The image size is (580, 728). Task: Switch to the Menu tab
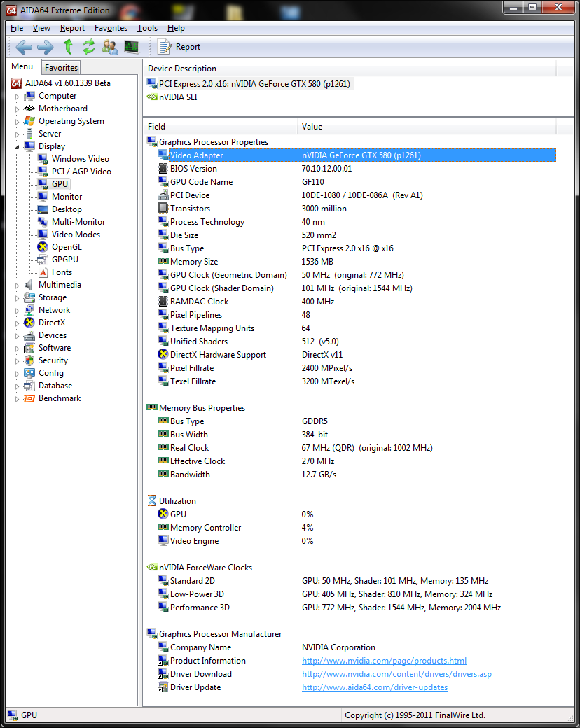coord(22,66)
